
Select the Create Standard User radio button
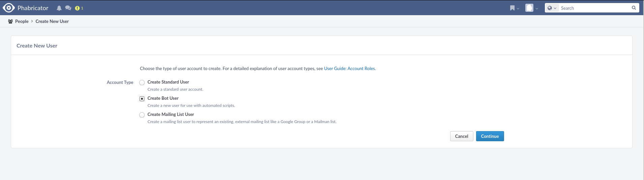click(142, 83)
